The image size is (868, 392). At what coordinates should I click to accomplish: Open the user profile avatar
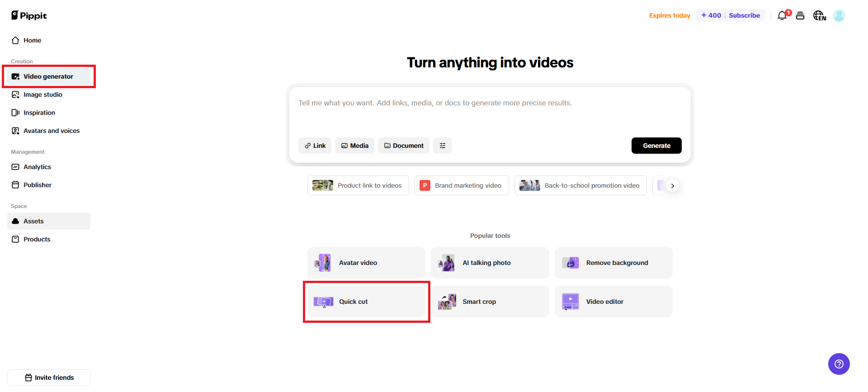(x=839, y=15)
